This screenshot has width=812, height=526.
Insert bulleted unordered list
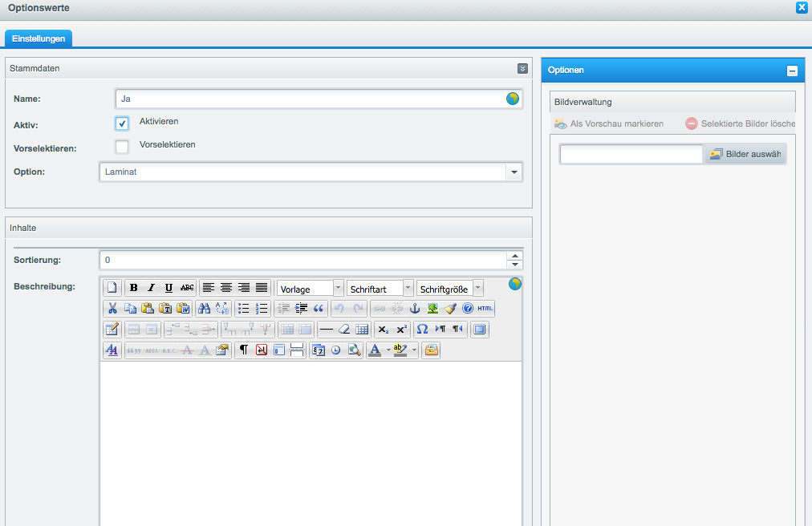(244, 309)
